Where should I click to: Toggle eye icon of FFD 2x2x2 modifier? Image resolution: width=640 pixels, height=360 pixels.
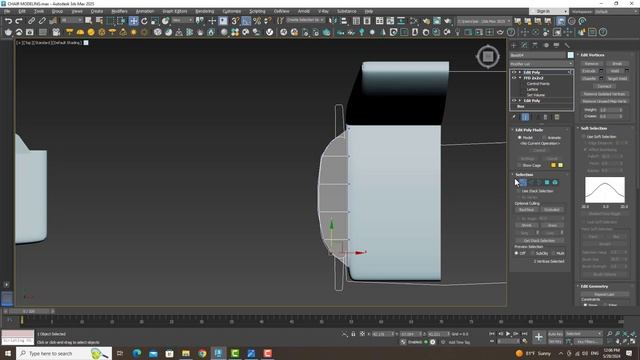pos(514,78)
